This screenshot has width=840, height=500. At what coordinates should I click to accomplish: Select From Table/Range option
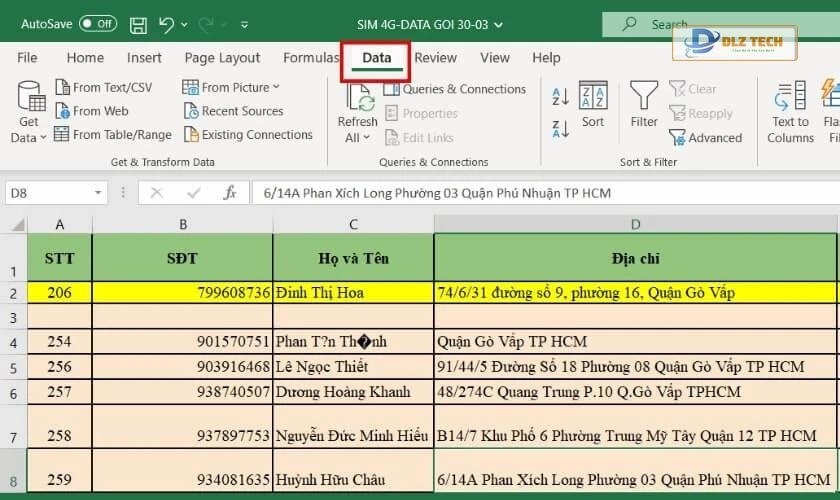(x=113, y=135)
